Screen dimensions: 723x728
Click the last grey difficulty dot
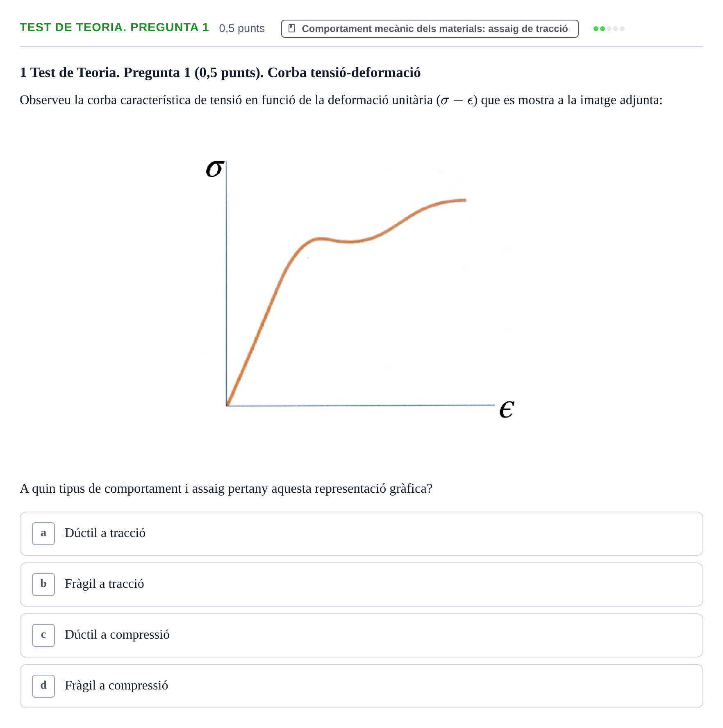click(x=622, y=29)
